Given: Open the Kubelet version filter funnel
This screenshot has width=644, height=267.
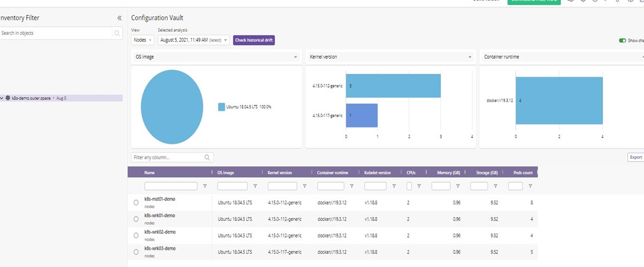Looking at the screenshot, I should [394, 186].
